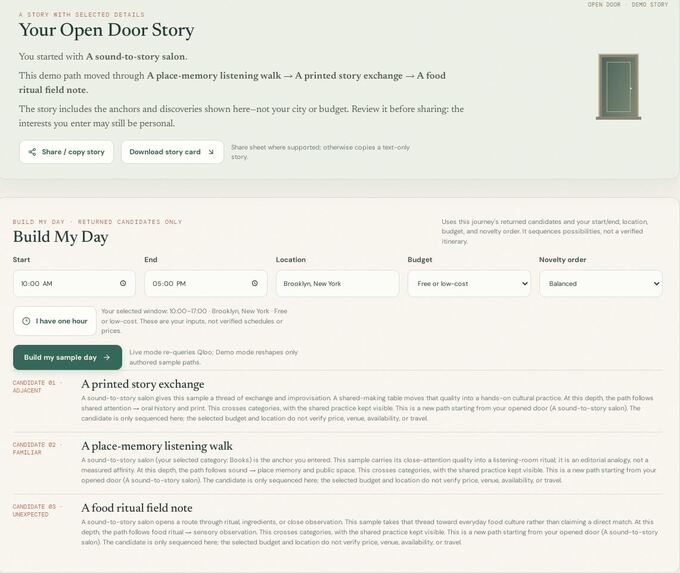Viewport: 680px width, 573px height.
Task: Click the BUILD MY DAY RETURNED CANDIDATES ONLY caption
Action: 97,222
